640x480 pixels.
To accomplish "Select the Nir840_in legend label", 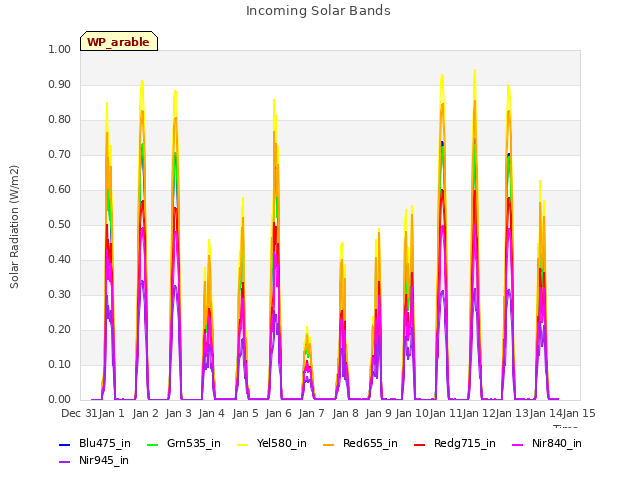I will click(557, 444).
